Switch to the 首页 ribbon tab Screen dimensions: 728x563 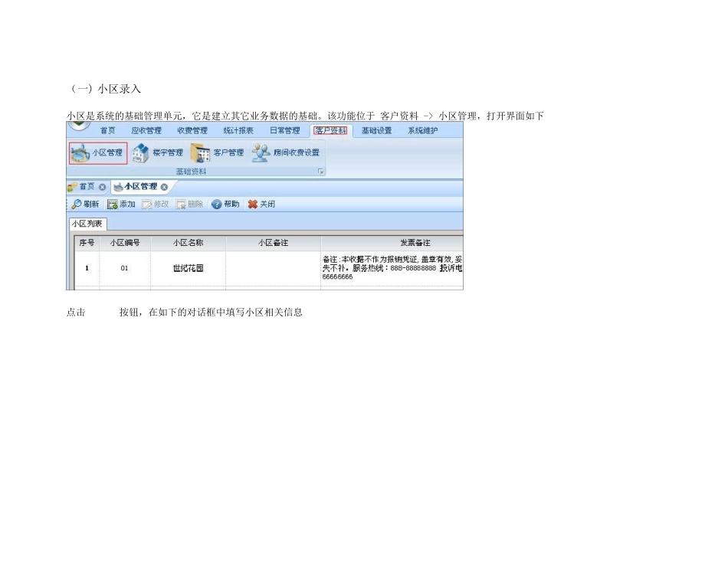point(108,131)
